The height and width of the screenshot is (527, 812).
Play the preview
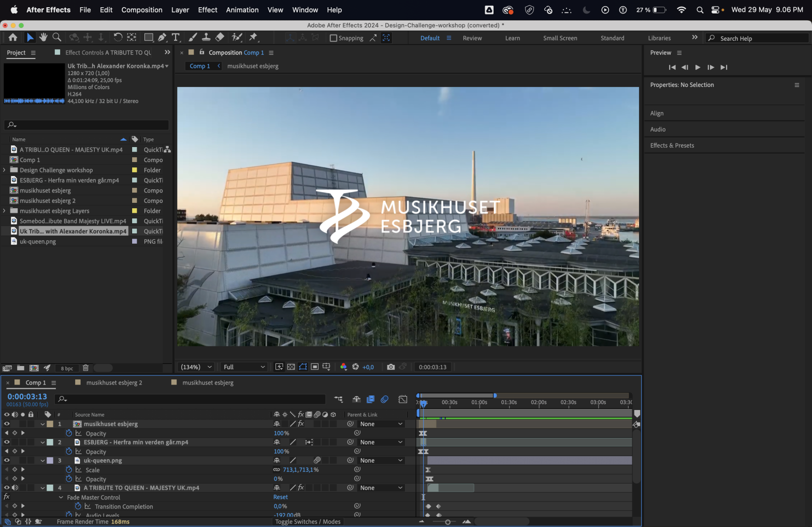(x=698, y=67)
